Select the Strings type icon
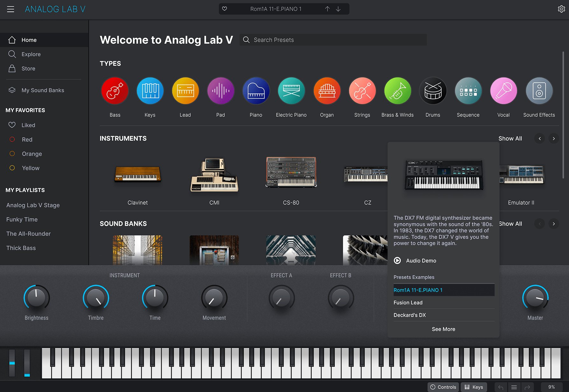The width and height of the screenshot is (569, 392). coord(362,90)
